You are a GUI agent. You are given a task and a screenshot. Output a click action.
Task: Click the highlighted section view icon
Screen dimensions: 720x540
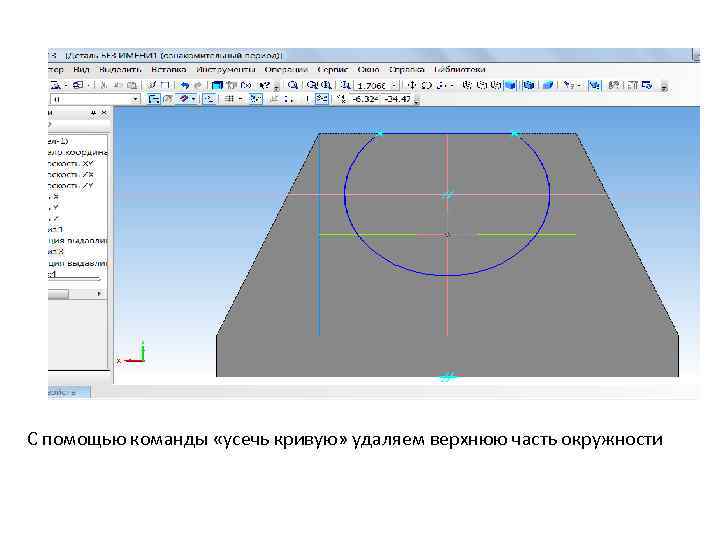tap(594, 85)
